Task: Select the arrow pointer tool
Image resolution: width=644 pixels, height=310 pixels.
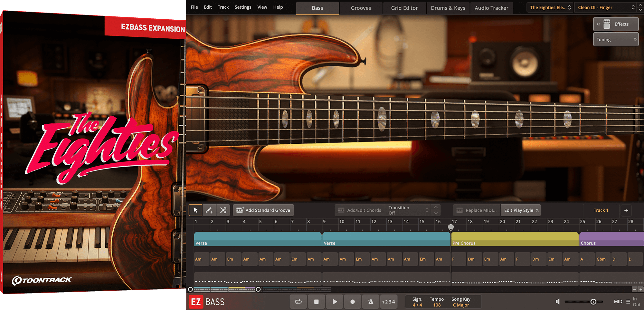Action: tap(195, 210)
